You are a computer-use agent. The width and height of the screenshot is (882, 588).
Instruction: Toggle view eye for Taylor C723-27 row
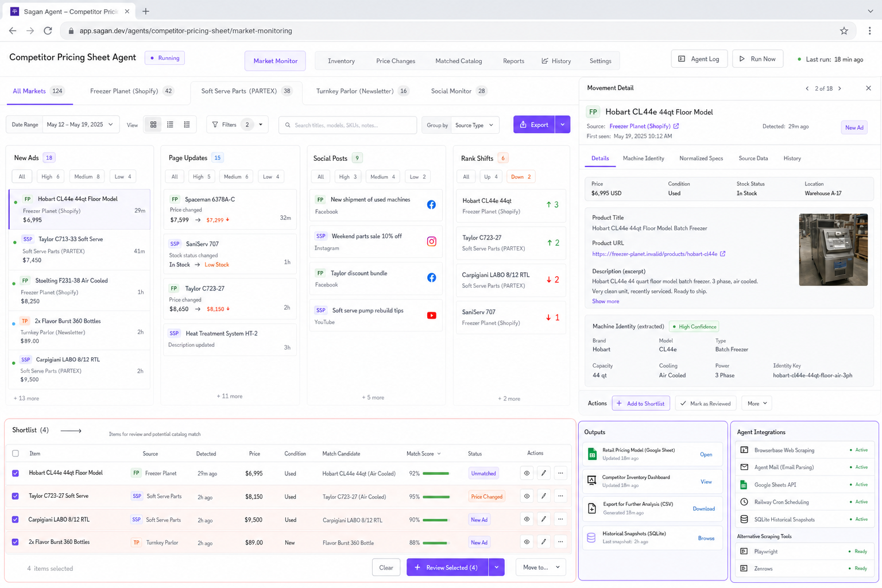[x=527, y=496]
